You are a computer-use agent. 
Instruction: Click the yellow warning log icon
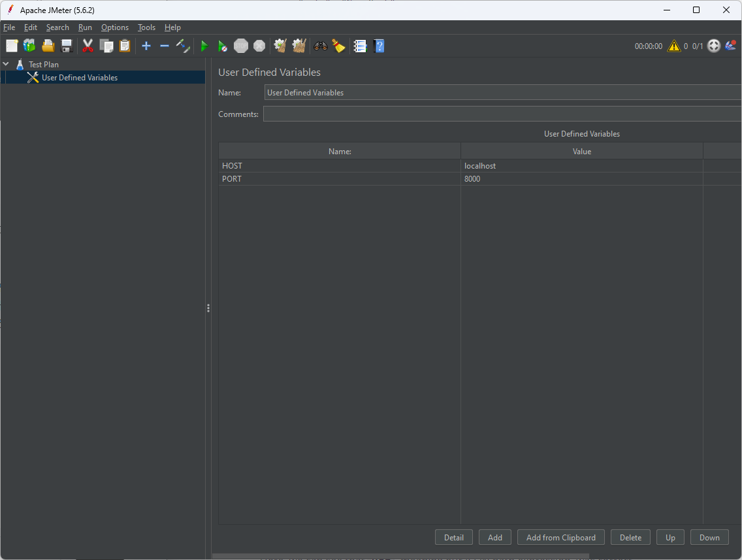(674, 46)
